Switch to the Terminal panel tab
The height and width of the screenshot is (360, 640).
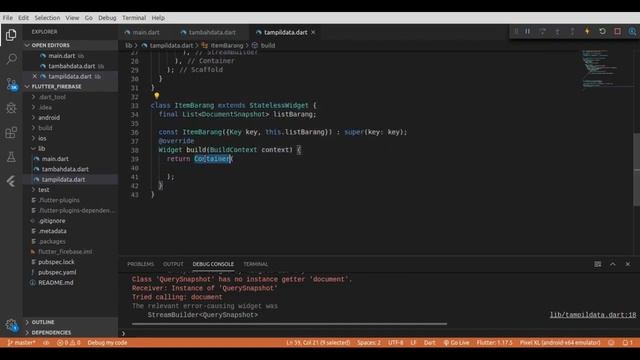256,264
